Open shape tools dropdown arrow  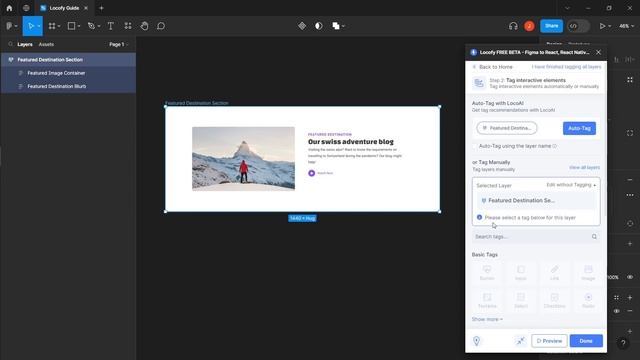(79, 26)
